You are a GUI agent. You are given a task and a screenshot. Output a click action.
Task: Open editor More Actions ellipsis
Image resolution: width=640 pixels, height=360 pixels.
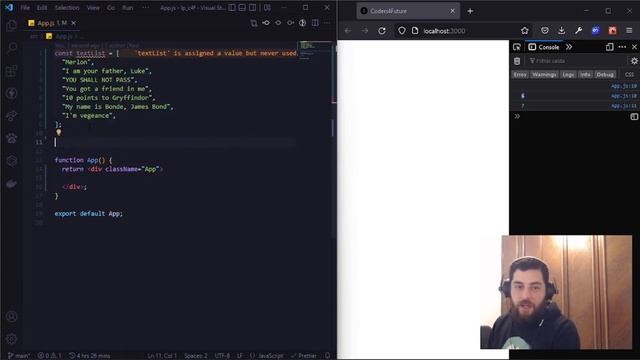pos(327,23)
